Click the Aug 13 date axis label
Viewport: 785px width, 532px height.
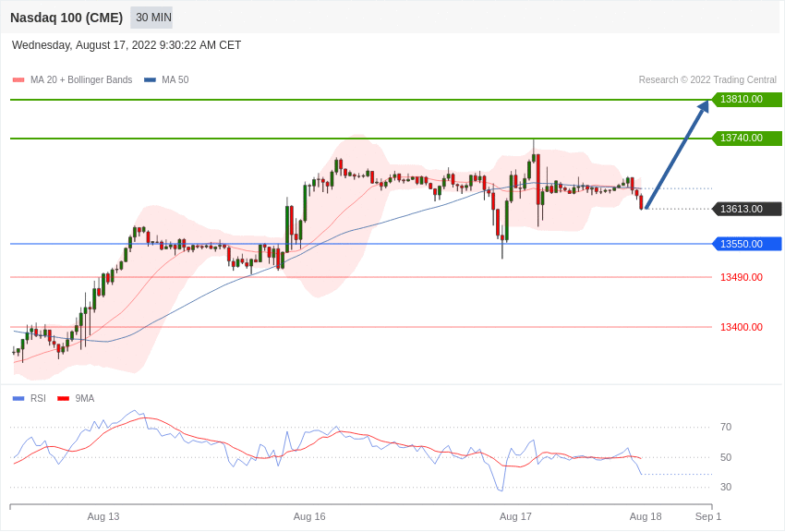[103, 516]
